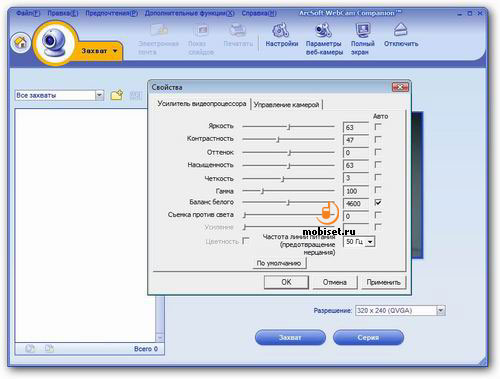500x379 pixels.
Task: Click the По умолчанию defaults button
Action: pos(279,263)
